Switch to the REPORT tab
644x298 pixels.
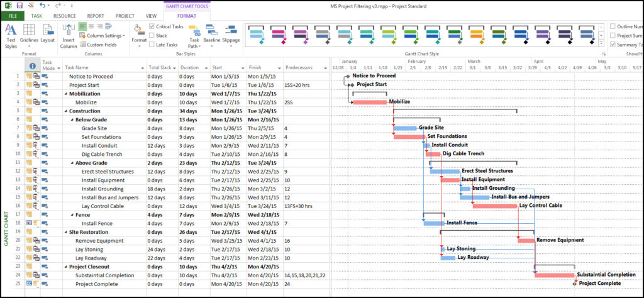[96, 16]
